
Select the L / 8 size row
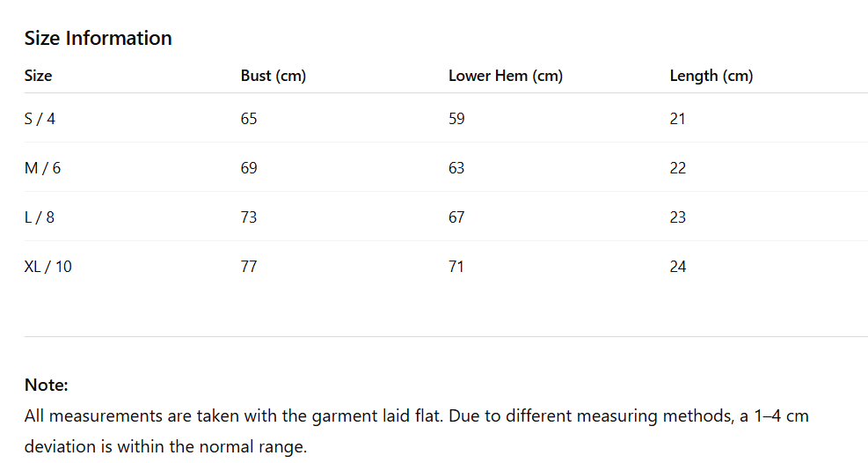[39, 217]
